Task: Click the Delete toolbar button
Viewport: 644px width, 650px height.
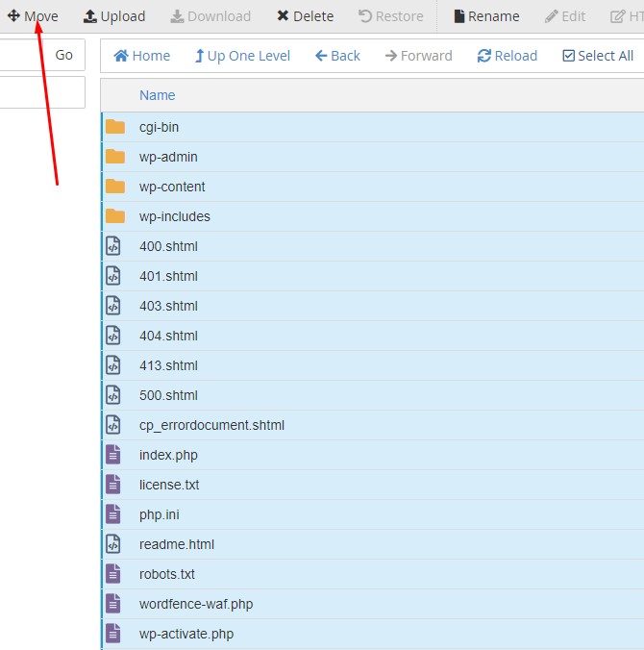Action: [305, 16]
